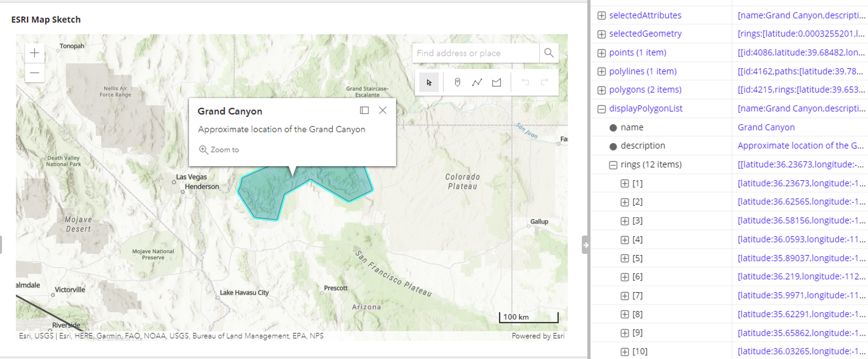Image resolution: width=868 pixels, height=359 pixels.
Task: Expand ring item [1]
Action: [x=625, y=183]
